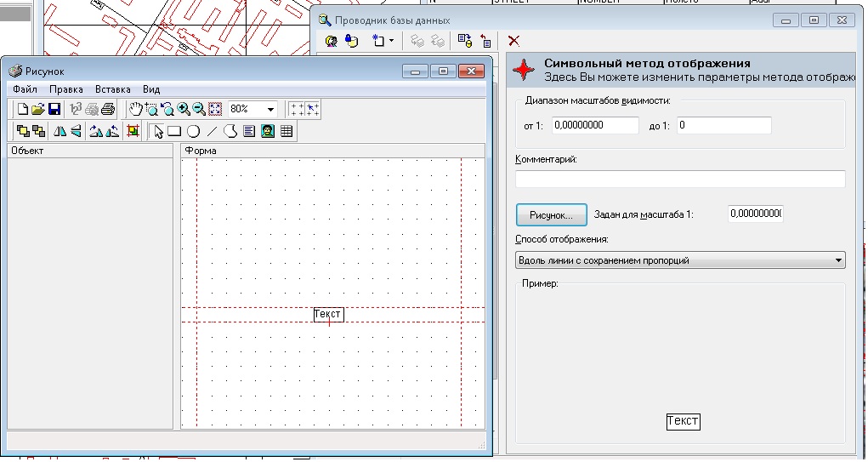The image size is (868, 462).
Task: Click the Форма panel header
Action: (x=332, y=151)
